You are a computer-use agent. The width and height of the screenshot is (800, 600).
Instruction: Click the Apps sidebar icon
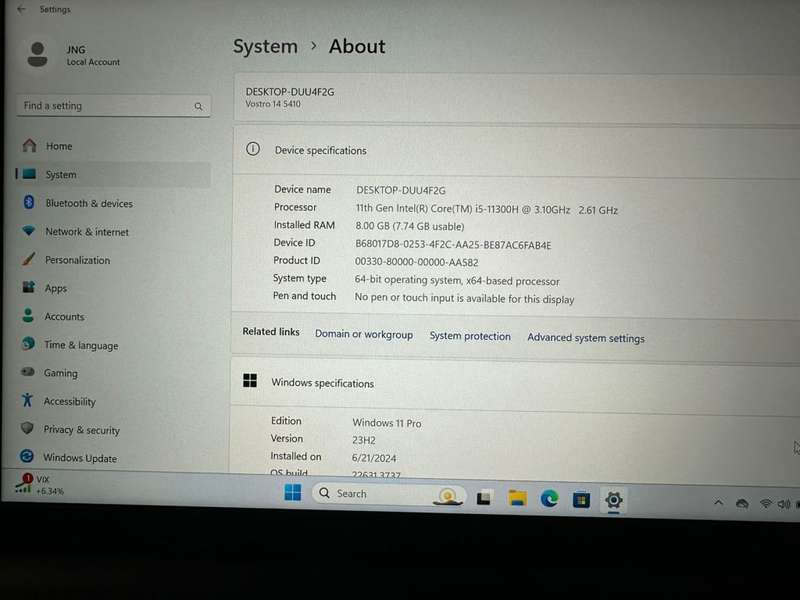click(x=28, y=287)
